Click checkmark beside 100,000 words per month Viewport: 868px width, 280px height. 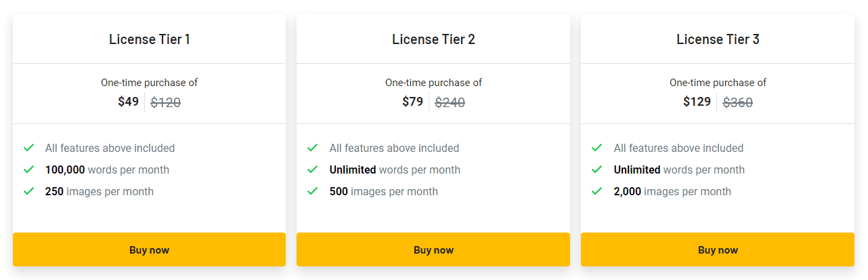click(x=29, y=169)
